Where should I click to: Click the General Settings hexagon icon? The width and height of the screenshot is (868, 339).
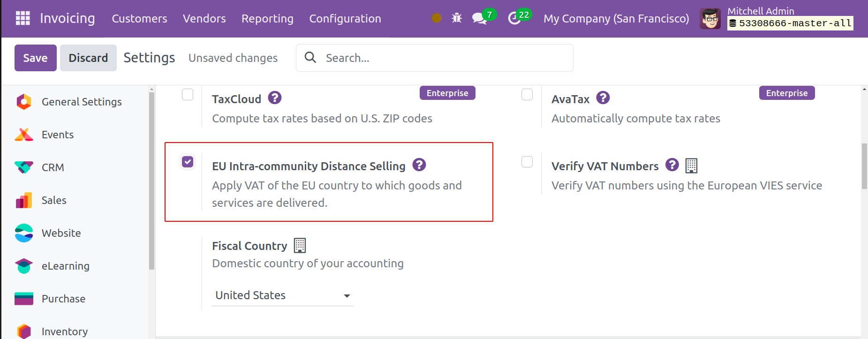point(24,102)
